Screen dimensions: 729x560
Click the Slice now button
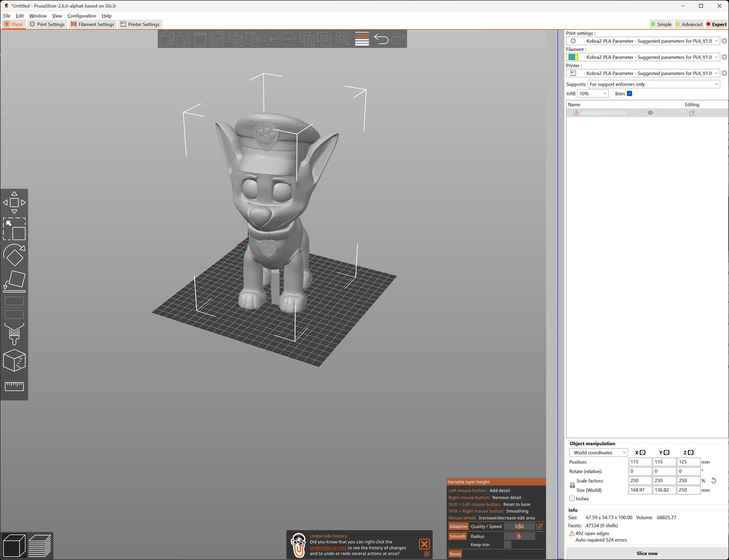(x=647, y=553)
